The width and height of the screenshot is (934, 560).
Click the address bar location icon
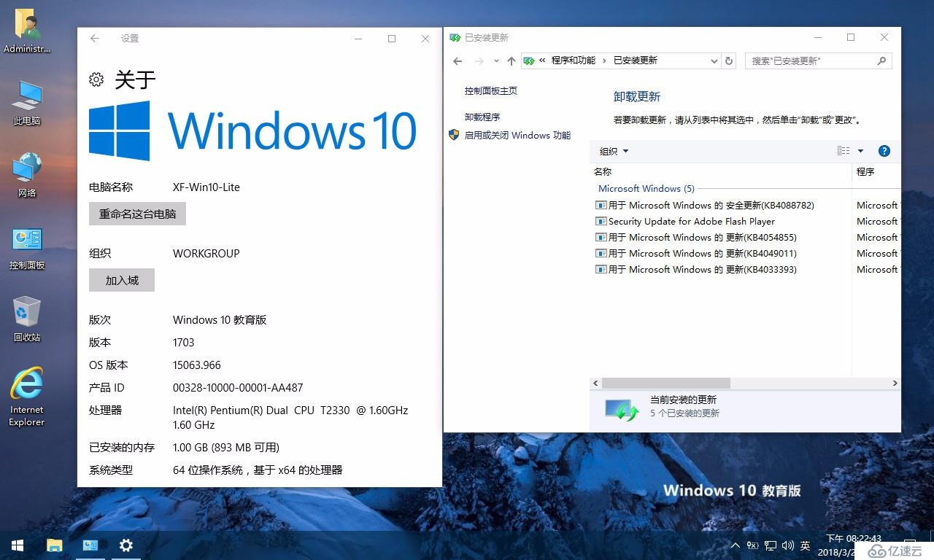pos(529,61)
